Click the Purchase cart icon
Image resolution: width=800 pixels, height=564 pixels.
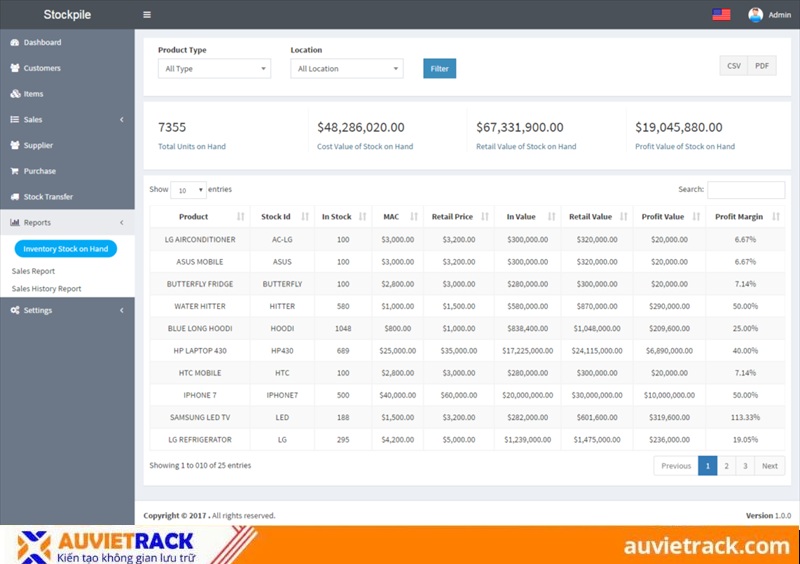tap(15, 171)
